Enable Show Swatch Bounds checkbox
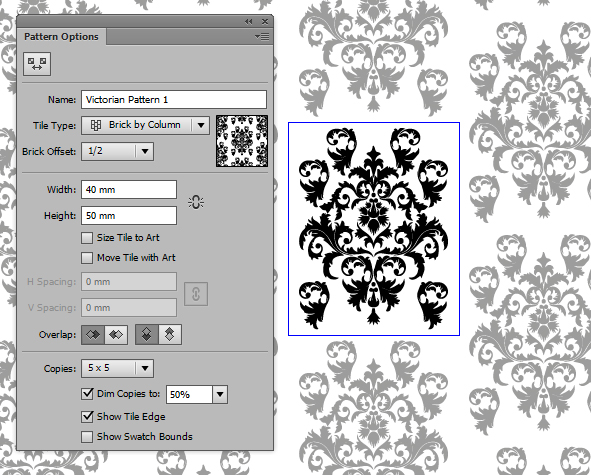This screenshot has height=475, width=591. [87, 437]
